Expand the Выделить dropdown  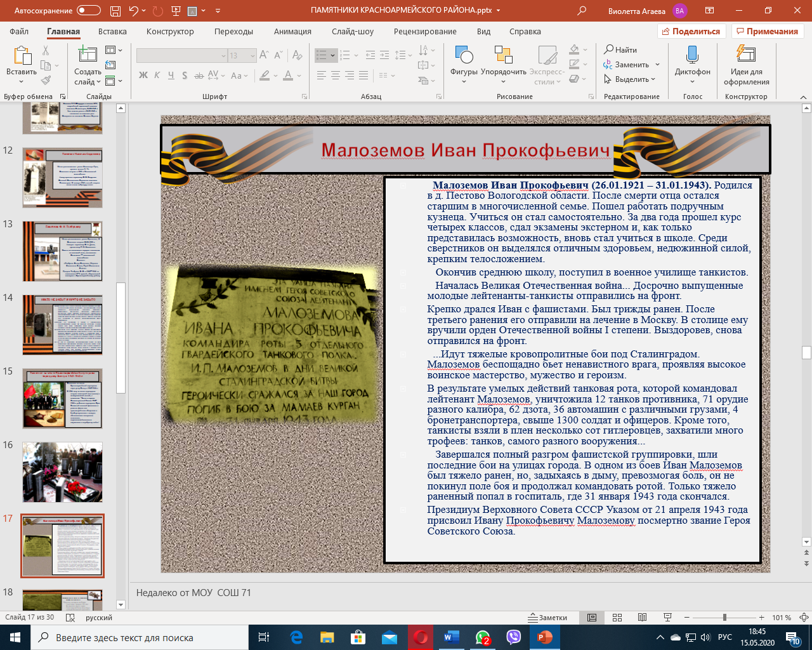(x=631, y=79)
